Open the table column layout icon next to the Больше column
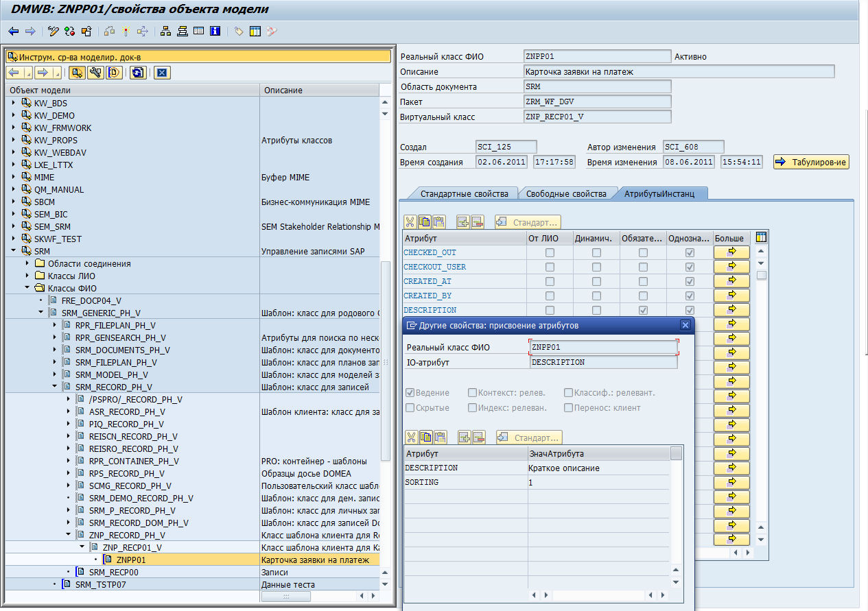This screenshot has width=868, height=611. pyautogui.click(x=761, y=238)
